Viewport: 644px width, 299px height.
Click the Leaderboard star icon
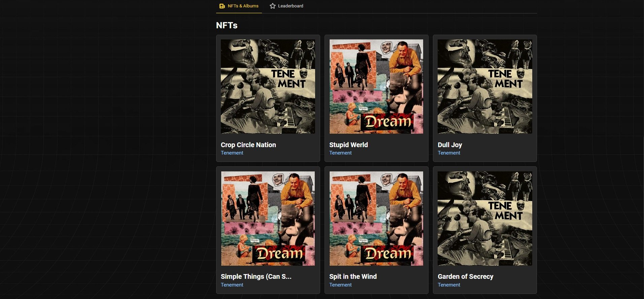point(273,6)
